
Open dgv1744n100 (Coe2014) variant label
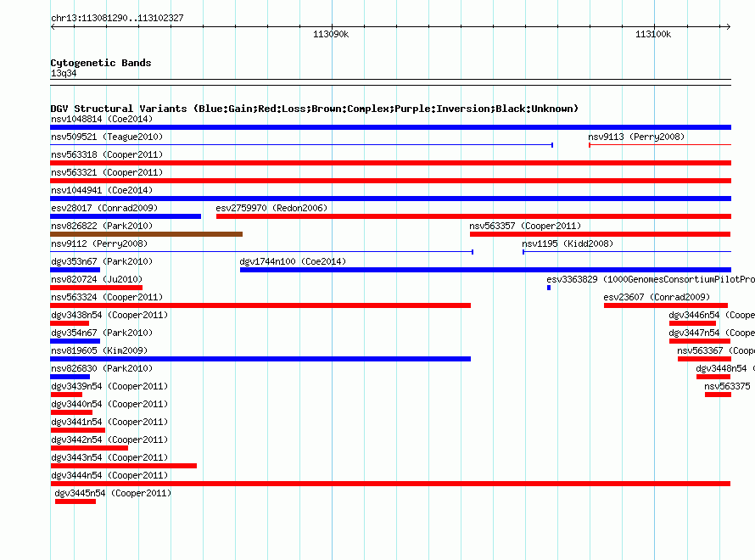[293, 261]
